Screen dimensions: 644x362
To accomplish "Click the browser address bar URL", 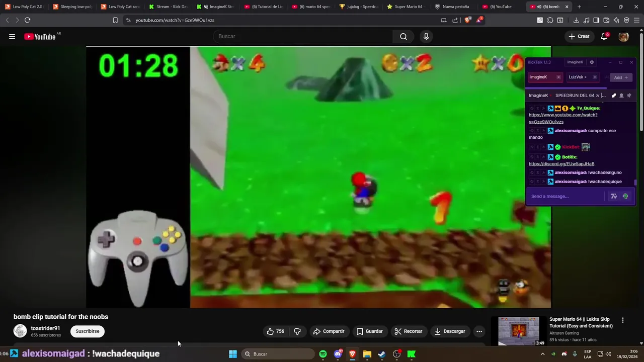I will tap(175, 20).
